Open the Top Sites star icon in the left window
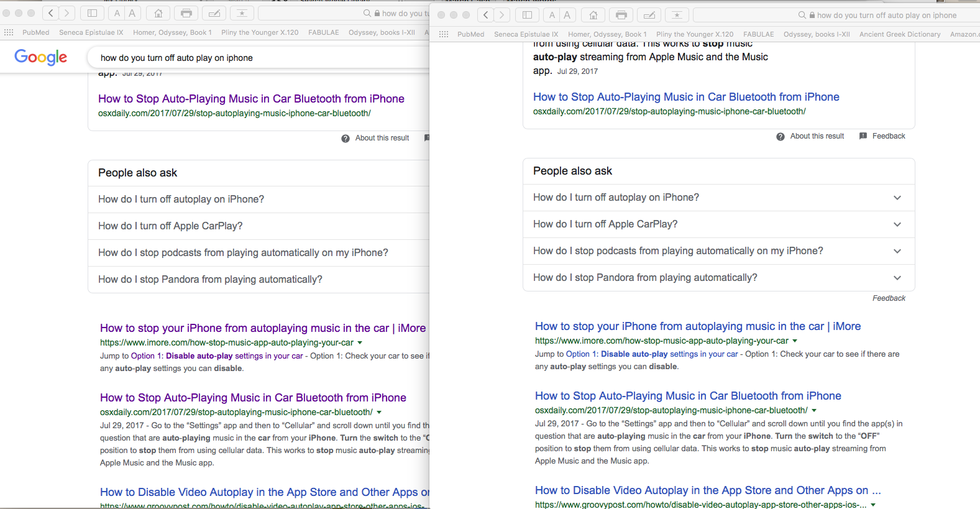Viewport: 980px width, 509px height. pyautogui.click(x=242, y=13)
